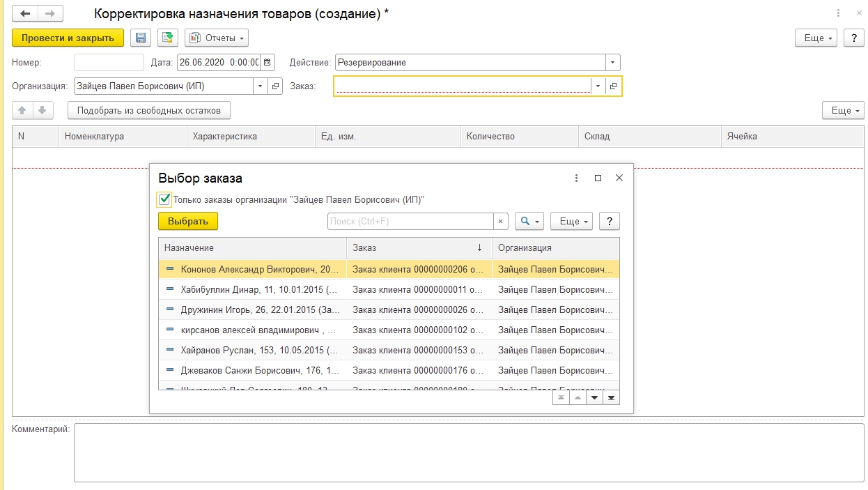
Task: Open the calendar picker for Дата
Action: coord(268,63)
